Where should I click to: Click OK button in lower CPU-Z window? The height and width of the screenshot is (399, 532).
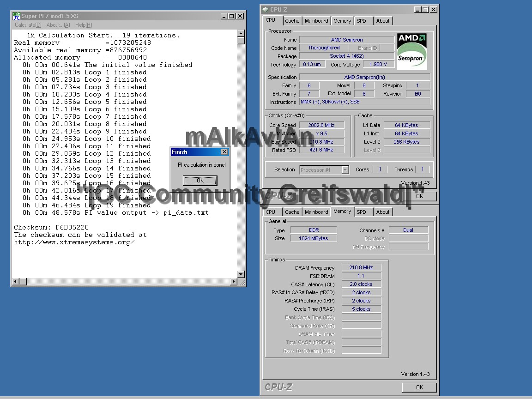point(419,387)
